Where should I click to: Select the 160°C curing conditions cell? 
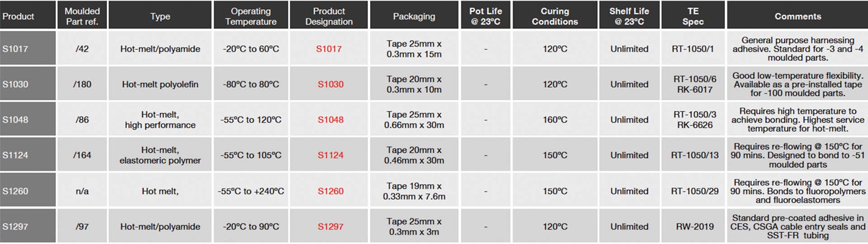click(555, 120)
